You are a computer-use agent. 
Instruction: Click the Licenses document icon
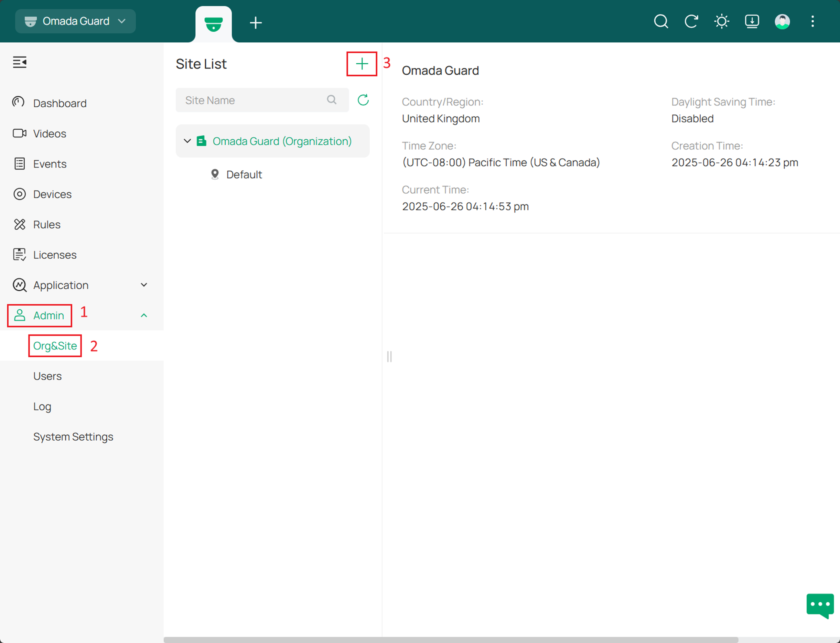(x=19, y=254)
